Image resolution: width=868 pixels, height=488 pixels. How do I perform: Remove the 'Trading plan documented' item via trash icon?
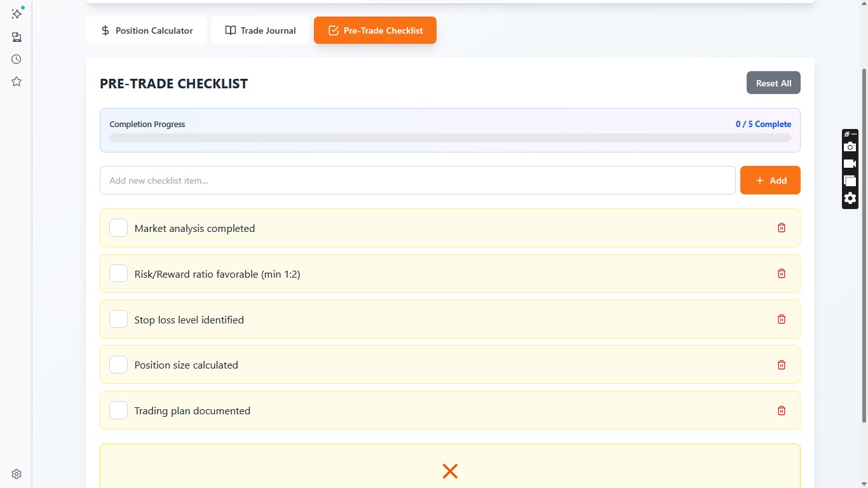click(782, 410)
